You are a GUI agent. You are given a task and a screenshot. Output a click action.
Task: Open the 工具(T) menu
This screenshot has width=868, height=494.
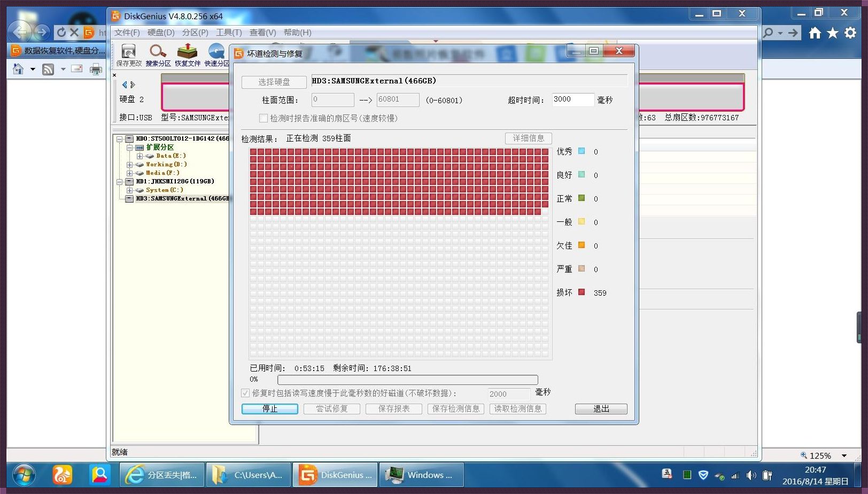click(229, 33)
